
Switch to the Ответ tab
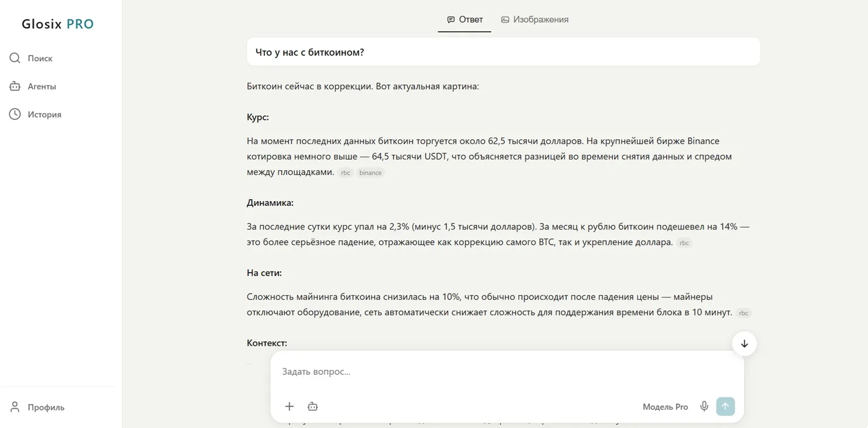464,19
